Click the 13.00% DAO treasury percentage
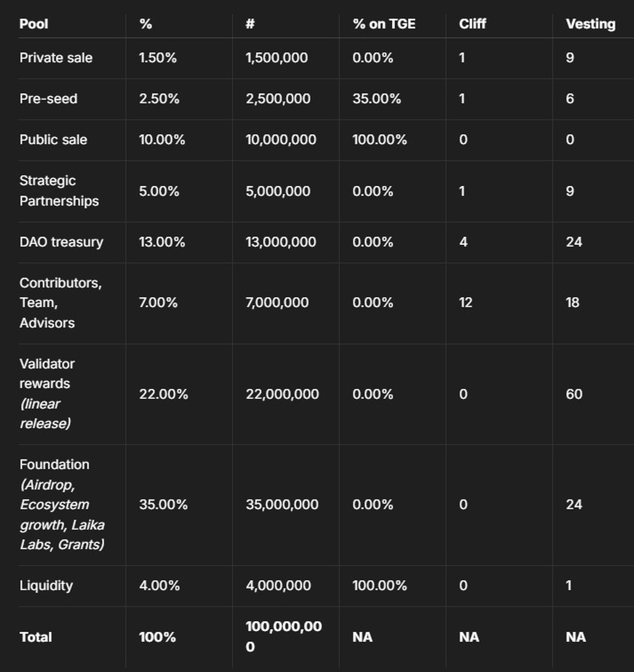The image size is (634, 672). (162, 242)
